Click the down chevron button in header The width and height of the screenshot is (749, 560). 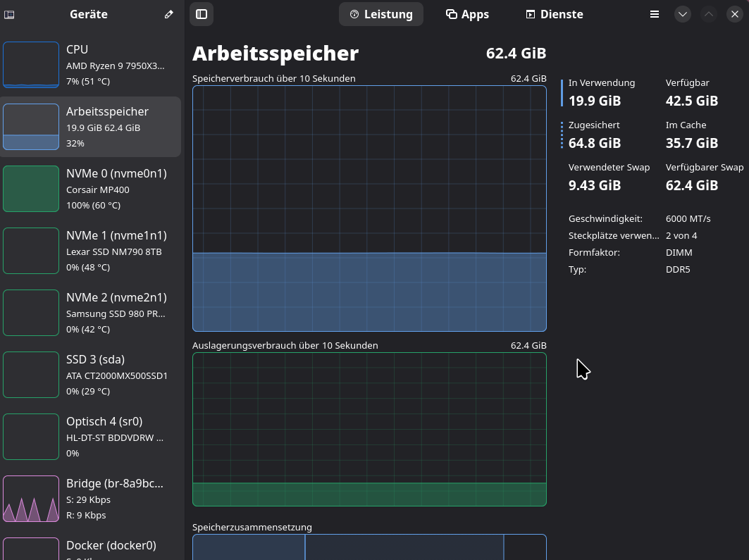[x=683, y=14]
